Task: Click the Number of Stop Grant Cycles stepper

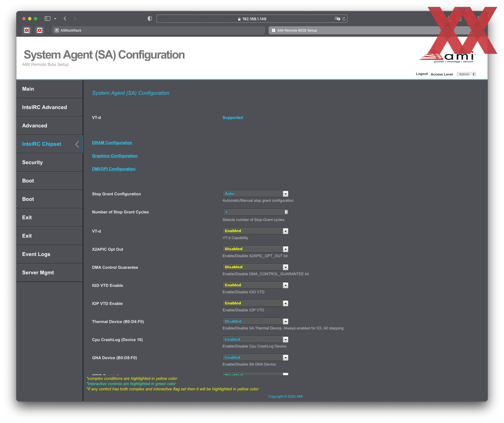Action: coord(286,212)
